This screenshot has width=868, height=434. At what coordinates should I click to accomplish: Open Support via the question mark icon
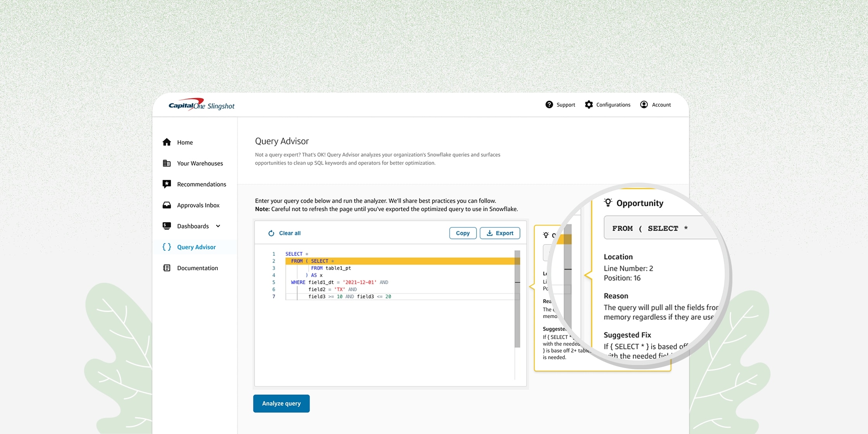click(x=549, y=105)
